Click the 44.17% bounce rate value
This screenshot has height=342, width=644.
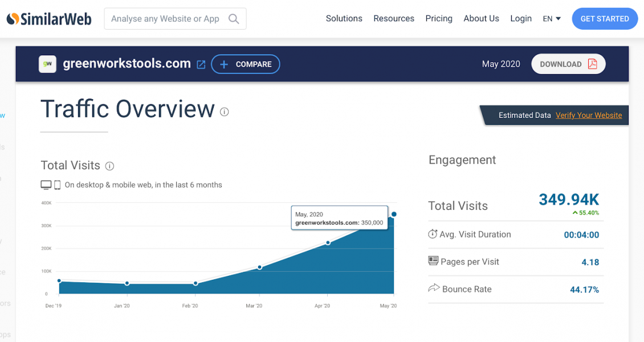tap(585, 290)
